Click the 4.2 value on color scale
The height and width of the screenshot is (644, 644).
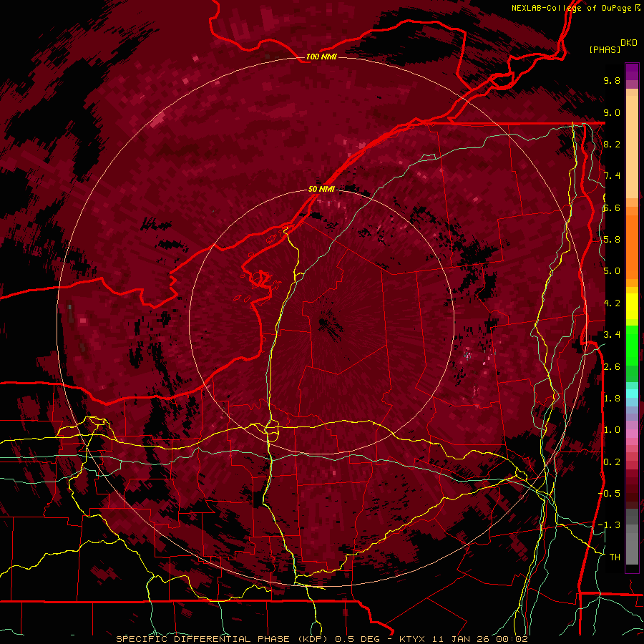pos(612,303)
